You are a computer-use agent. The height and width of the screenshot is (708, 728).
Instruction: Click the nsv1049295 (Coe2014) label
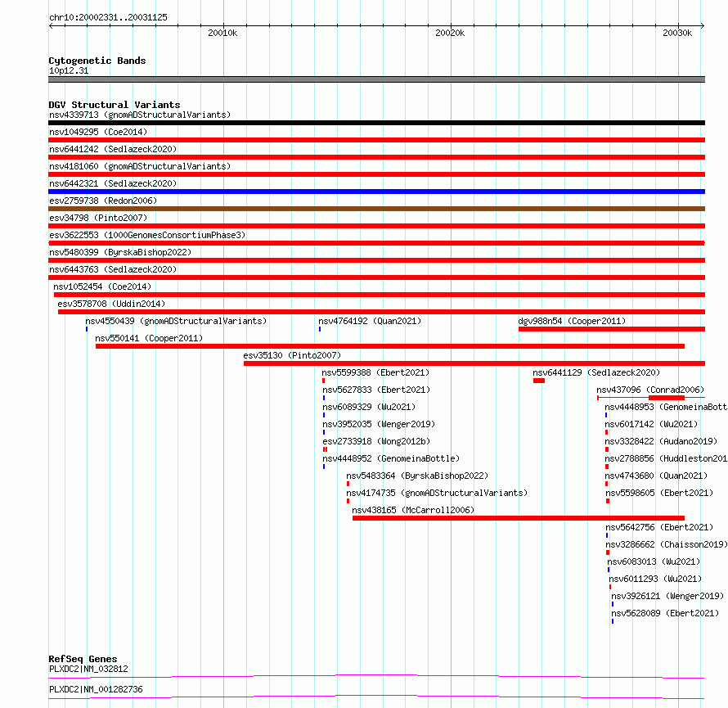click(x=98, y=132)
